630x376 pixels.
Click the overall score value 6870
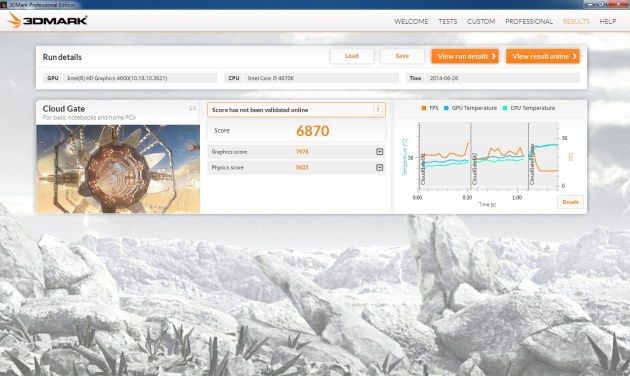pos(313,131)
